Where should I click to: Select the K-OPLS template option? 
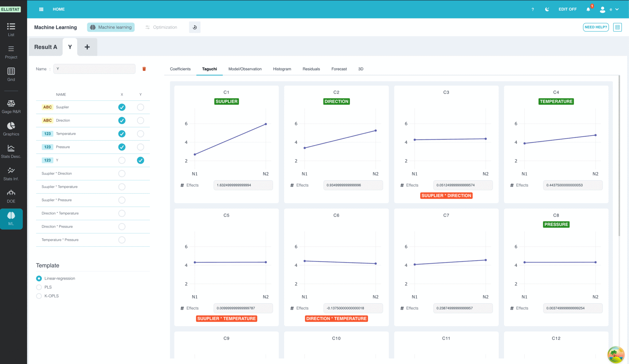pos(39,296)
